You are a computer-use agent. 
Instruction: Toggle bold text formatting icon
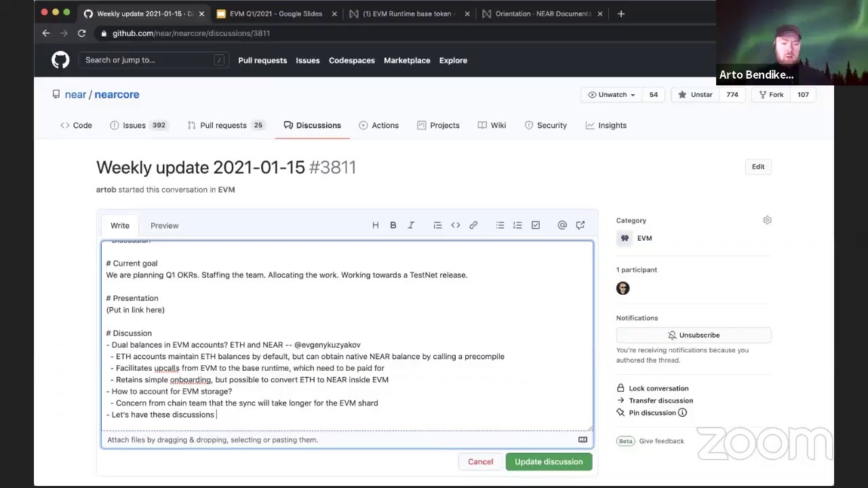tap(393, 225)
